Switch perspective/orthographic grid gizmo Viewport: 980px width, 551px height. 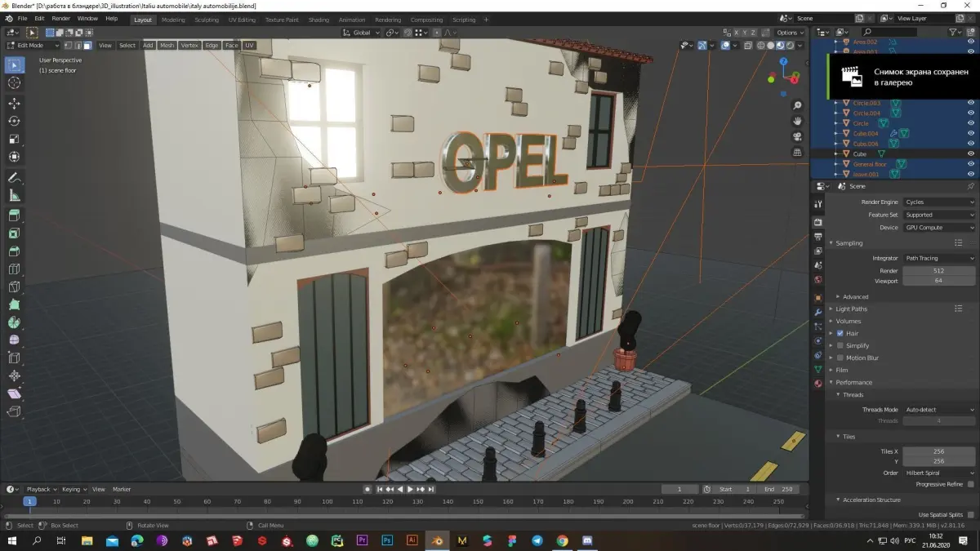797,153
